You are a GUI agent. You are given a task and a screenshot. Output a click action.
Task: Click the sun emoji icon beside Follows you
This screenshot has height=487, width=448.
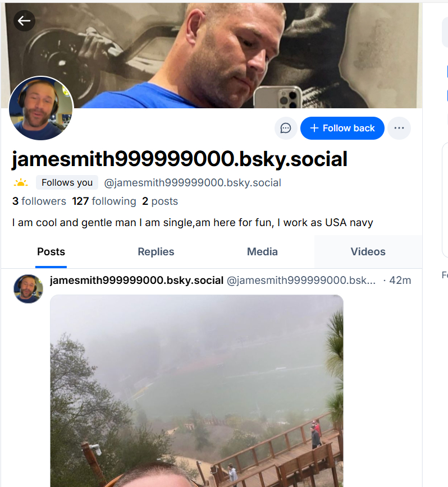tap(21, 183)
